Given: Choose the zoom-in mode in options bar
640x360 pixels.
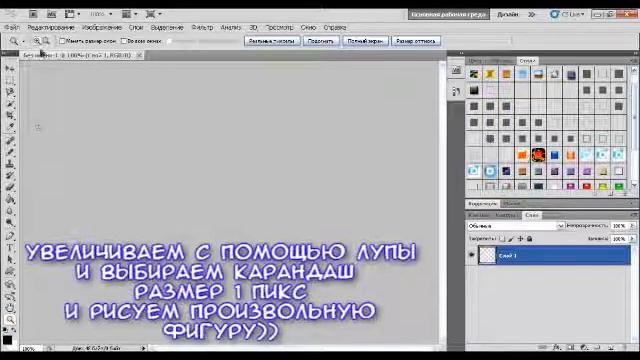Looking at the screenshot, I should click(37, 41).
